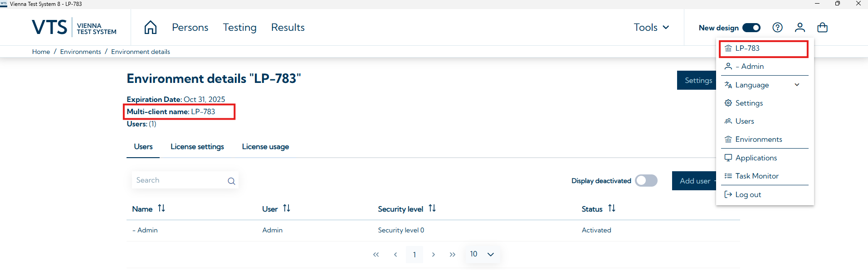Sort by Name column arrows

click(161, 208)
